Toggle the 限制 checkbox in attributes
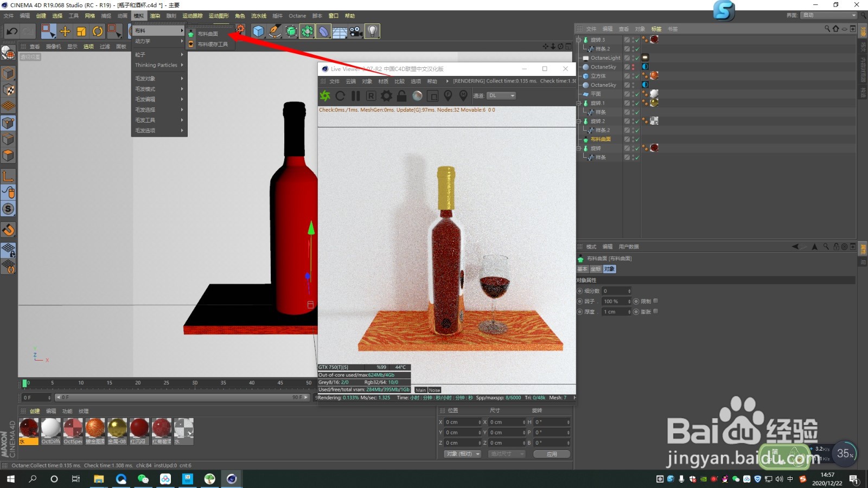This screenshot has width=868, height=488. [x=655, y=301]
